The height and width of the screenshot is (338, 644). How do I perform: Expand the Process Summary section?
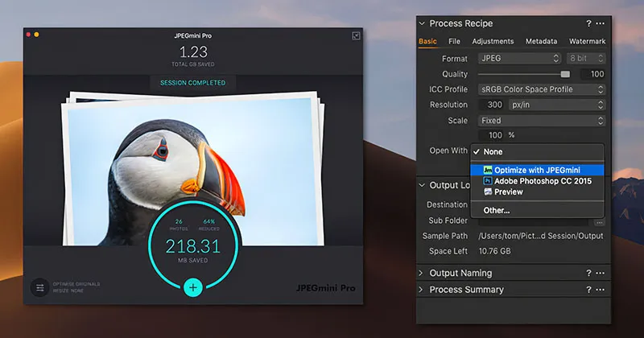point(422,290)
